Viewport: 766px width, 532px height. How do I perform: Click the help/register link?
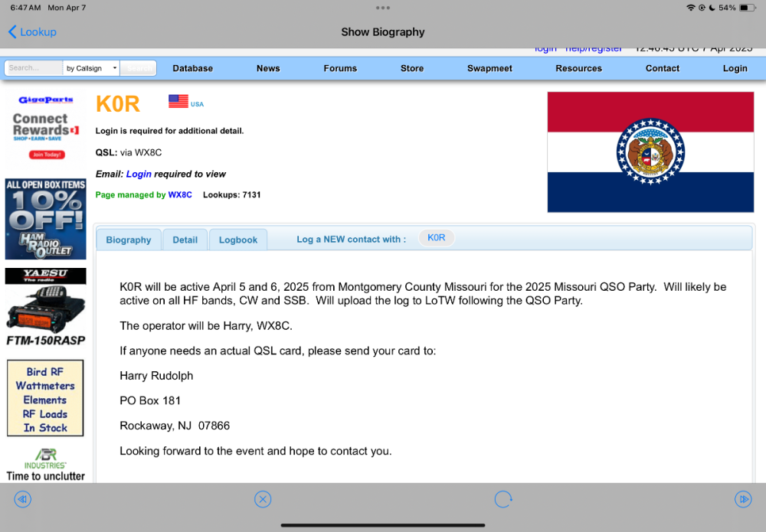coord(594,48)
